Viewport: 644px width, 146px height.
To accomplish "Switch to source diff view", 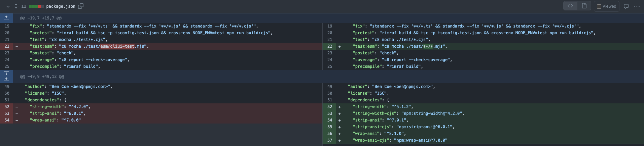I will 570,6.
